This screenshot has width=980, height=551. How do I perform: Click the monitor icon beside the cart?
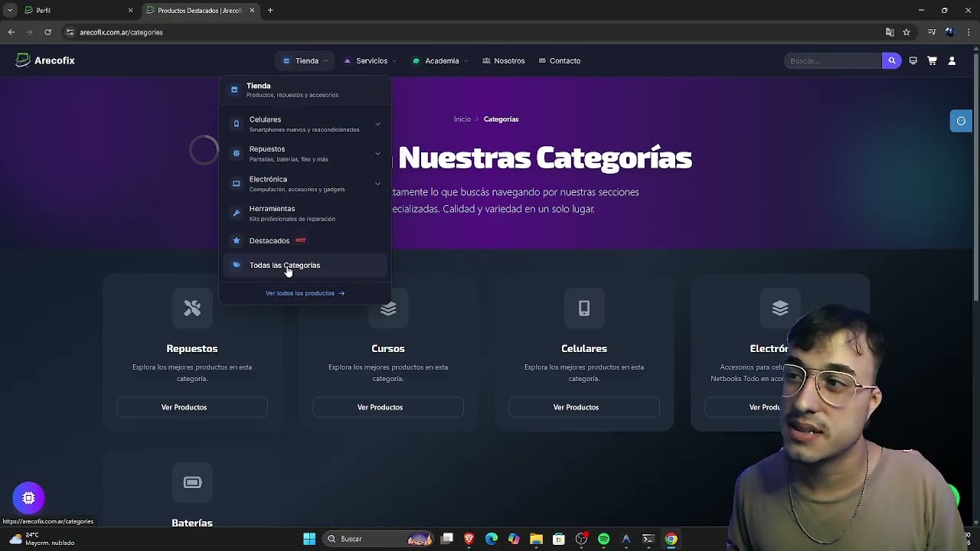(913, 60)
